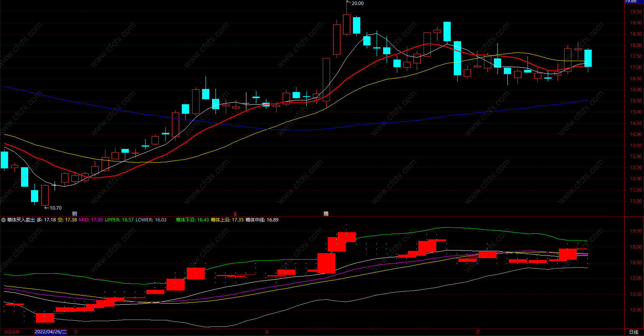Viewport: 644px width, 336px height.
Task: Click the 日线 period label
Action: pyautogui.click(x=634, y=332)
